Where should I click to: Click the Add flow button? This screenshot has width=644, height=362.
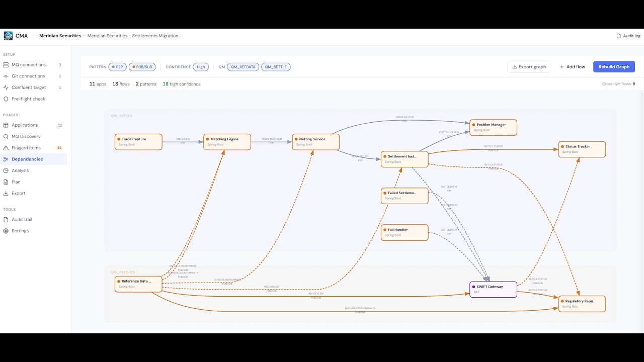(573, 67)
